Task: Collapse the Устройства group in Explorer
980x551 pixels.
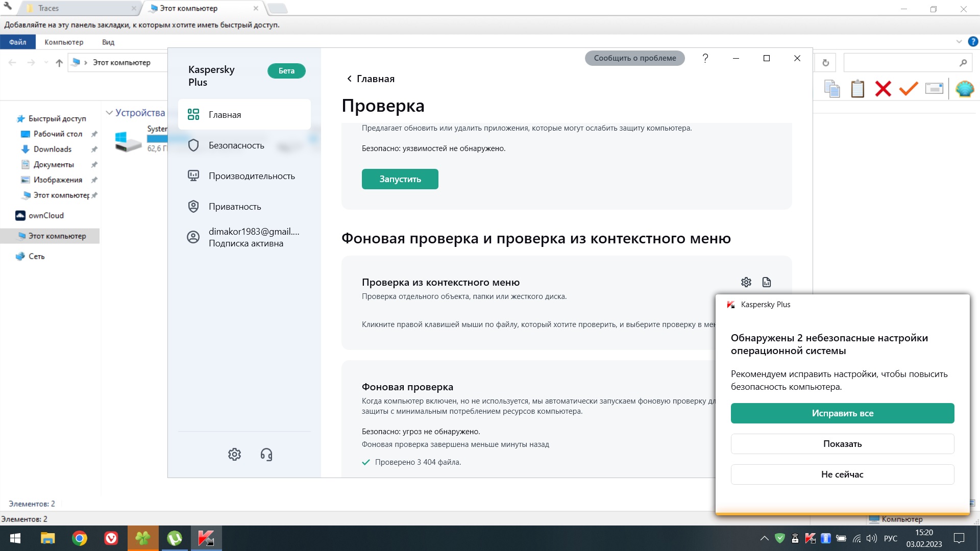Action: [109, 113]
